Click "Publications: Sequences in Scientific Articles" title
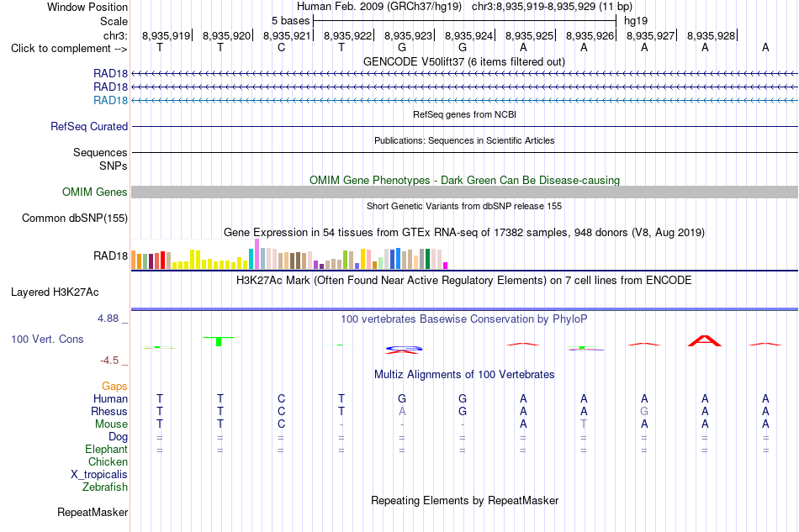 pyautogui.click(x=464, y=140)
